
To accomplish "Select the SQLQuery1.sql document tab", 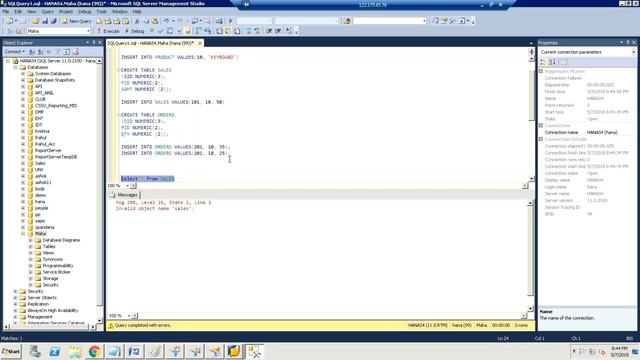I will tap(151, 43).
